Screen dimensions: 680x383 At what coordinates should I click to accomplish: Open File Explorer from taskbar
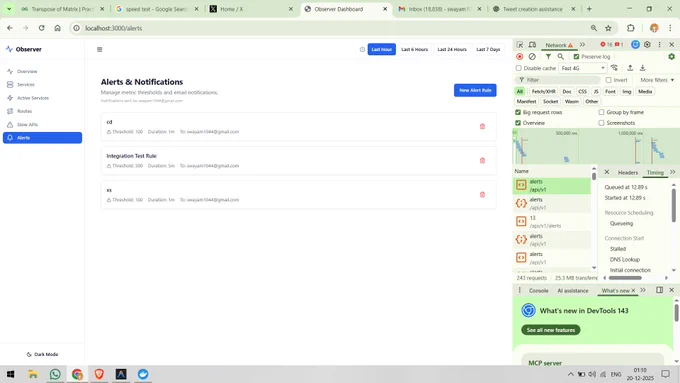[33, 374]
